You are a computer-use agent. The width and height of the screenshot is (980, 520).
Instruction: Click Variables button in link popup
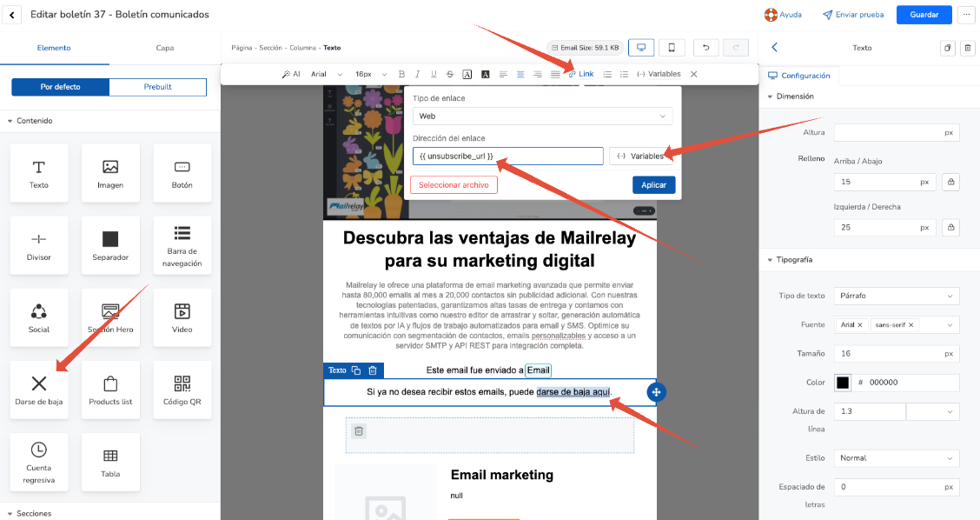point(642,156)
